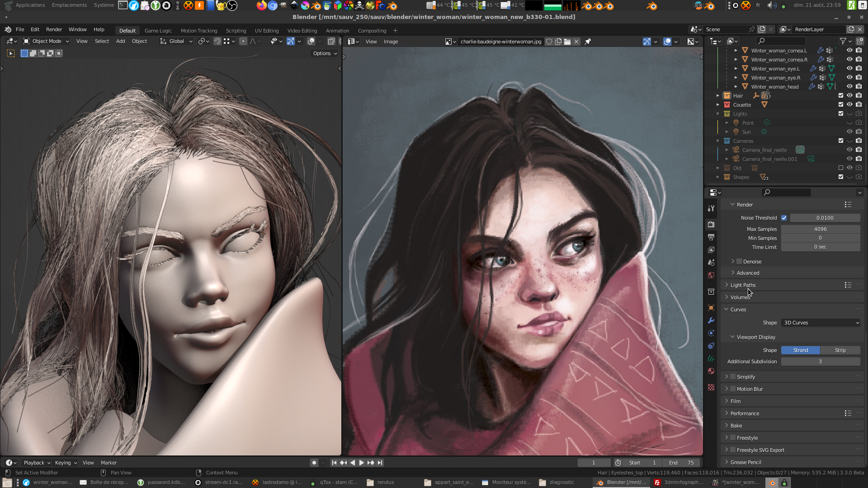Open the Texture properties tab

(711, 387)
